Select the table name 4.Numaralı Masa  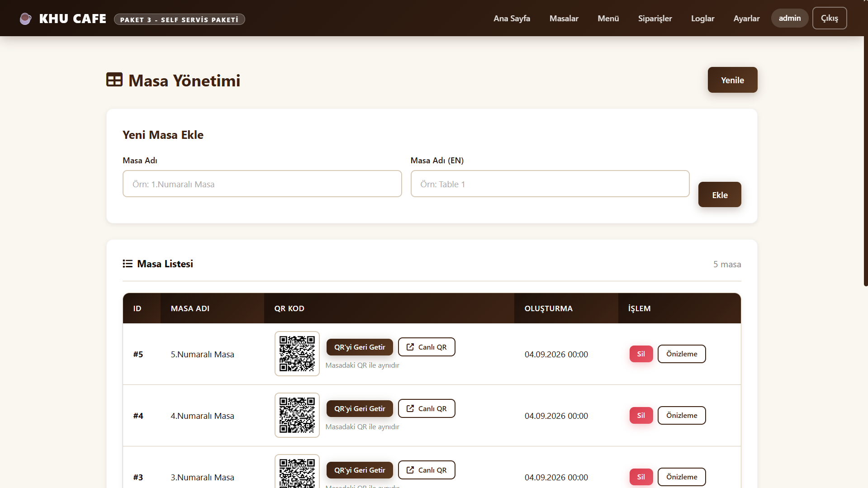pos(202,416)
